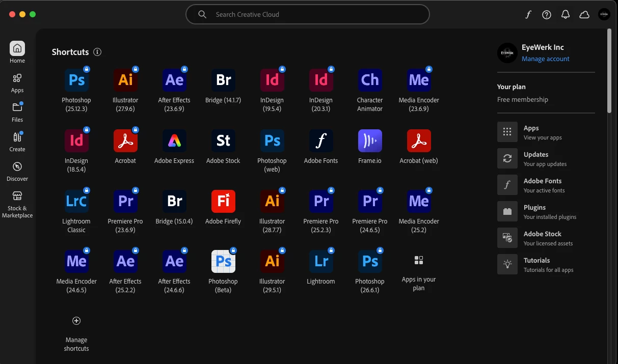Open Premiere Pro (24.6.5) shortcut
The height and width of the screenshot is (364, 618).
[370, 201]
